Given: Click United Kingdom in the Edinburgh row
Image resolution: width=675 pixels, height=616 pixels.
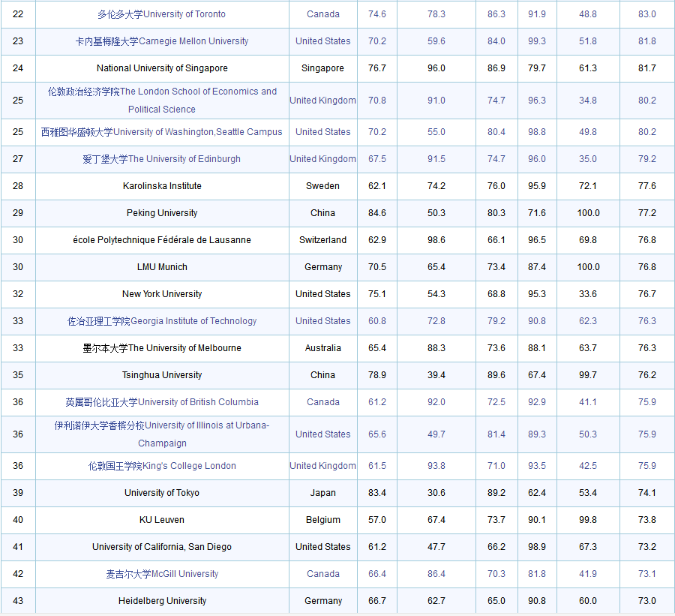Looking at the screenshot, I should pos(322,159).
